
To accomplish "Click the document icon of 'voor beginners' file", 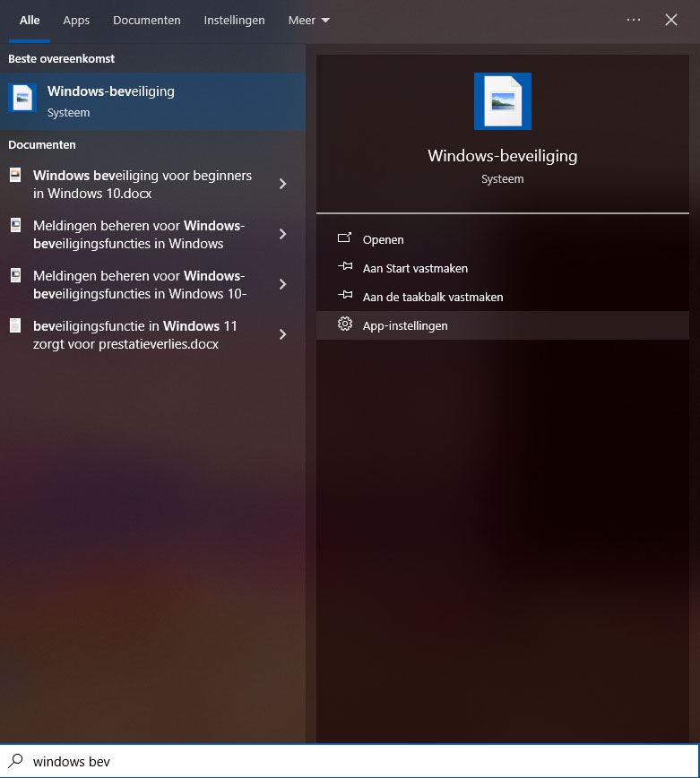I will point(15,175).
